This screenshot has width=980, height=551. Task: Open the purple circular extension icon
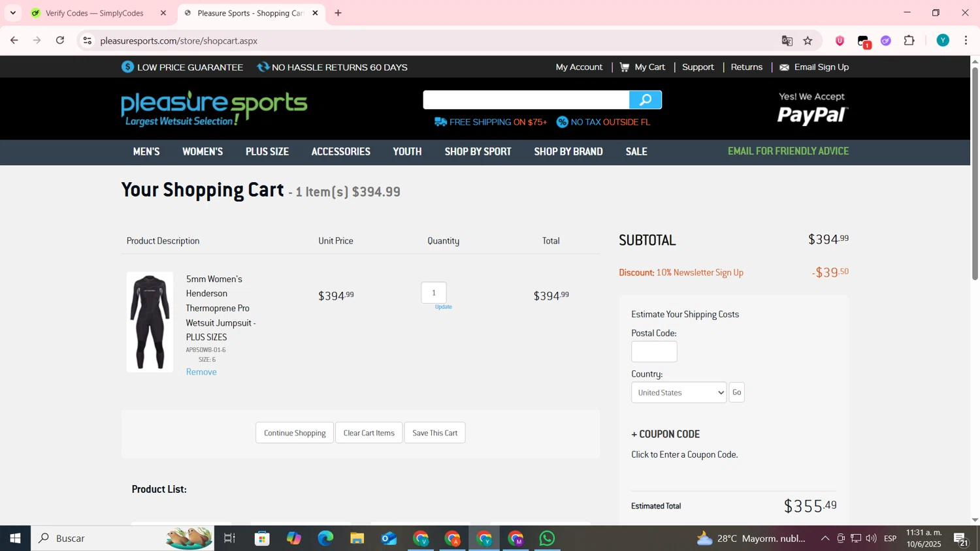(x=886, y=40)
